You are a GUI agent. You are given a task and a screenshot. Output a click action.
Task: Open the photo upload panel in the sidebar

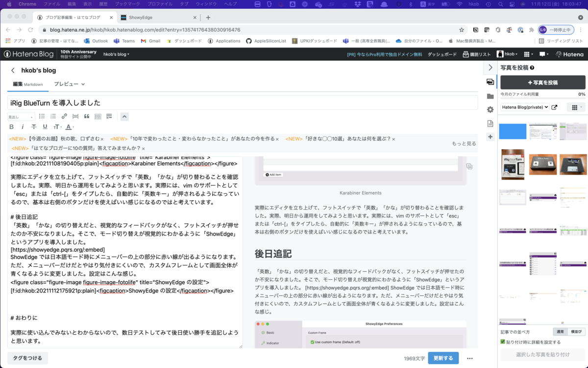pyautogui.click(x=490, y=82)
